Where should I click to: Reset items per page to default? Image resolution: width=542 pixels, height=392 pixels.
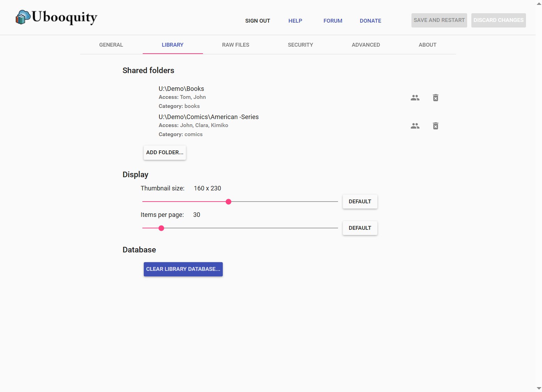point(360,228)
